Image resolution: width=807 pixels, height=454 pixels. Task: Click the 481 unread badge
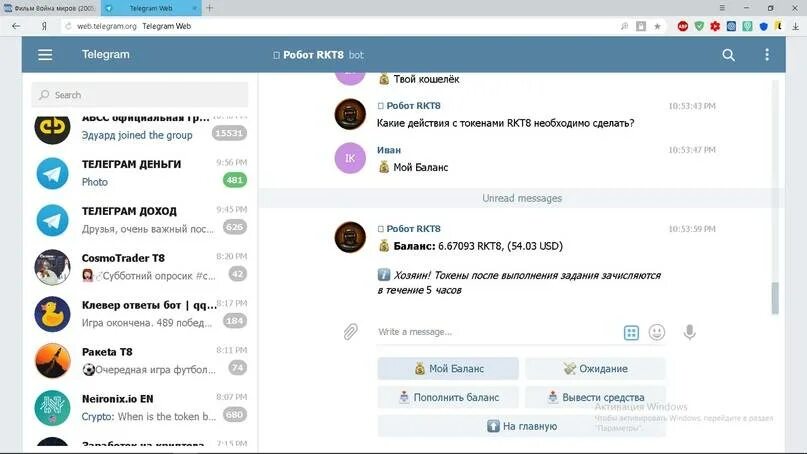pos(235,180)
